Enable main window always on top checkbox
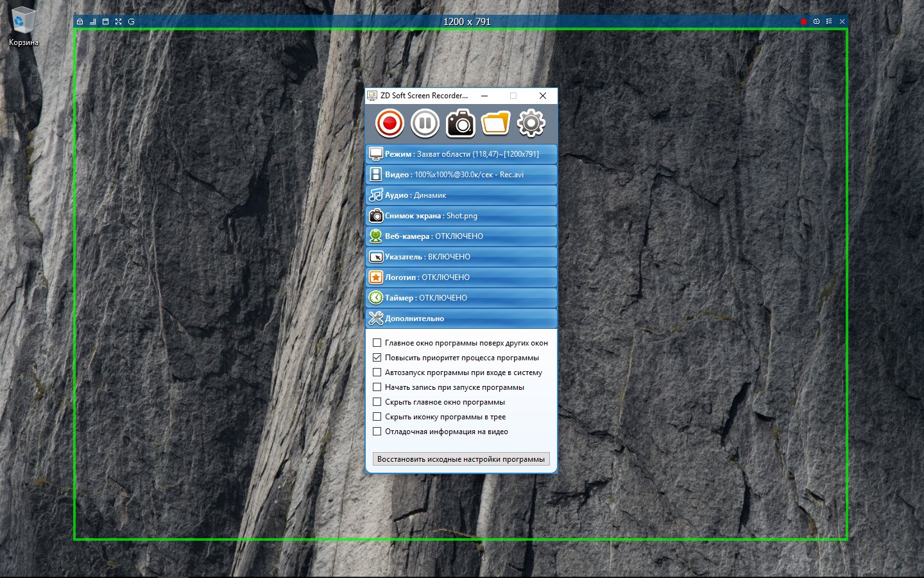The height and width of the screenshot is (578, 924). [x=377, y=343]
